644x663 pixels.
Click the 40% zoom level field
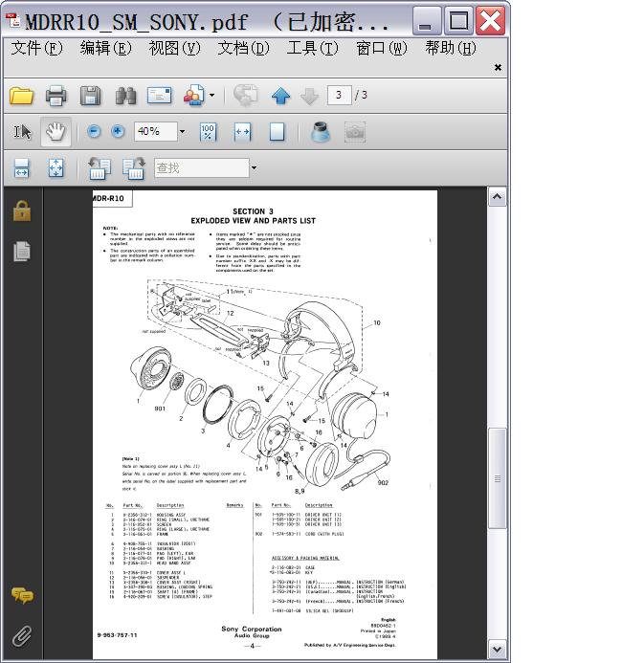point(156,131)
